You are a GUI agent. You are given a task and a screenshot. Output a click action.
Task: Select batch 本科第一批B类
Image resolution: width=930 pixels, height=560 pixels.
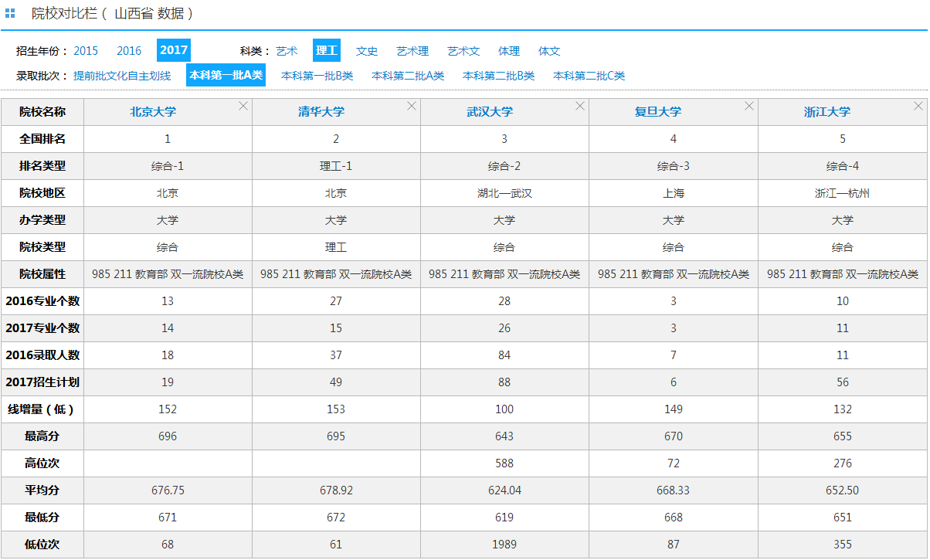click(317, 76)
